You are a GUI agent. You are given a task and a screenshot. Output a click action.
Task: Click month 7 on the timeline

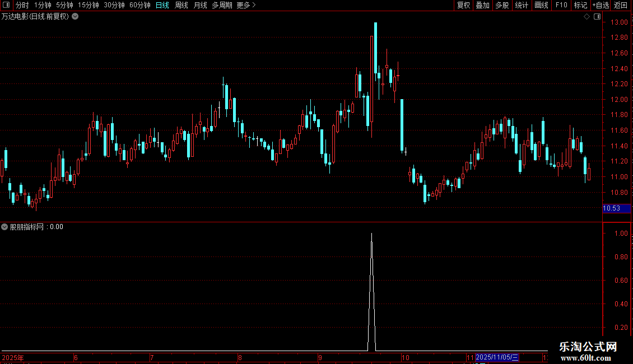click(x=152, y=357)
